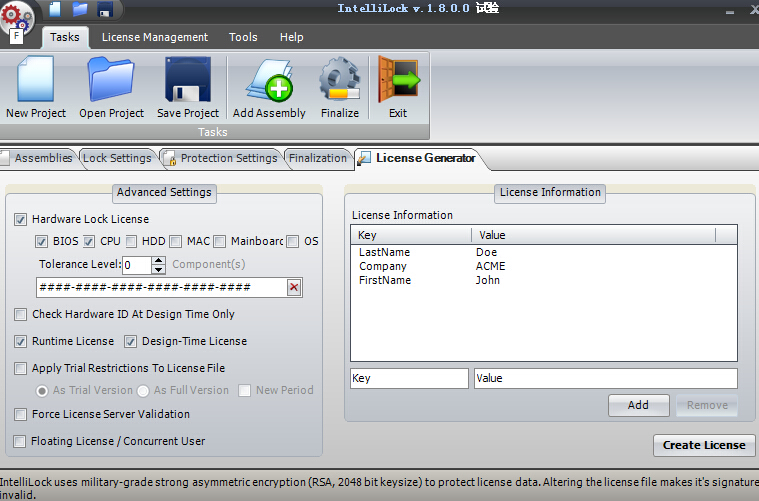The image size is (759, 501).
Task: Click the hardware ID input field
Action: tap(162, 288)
